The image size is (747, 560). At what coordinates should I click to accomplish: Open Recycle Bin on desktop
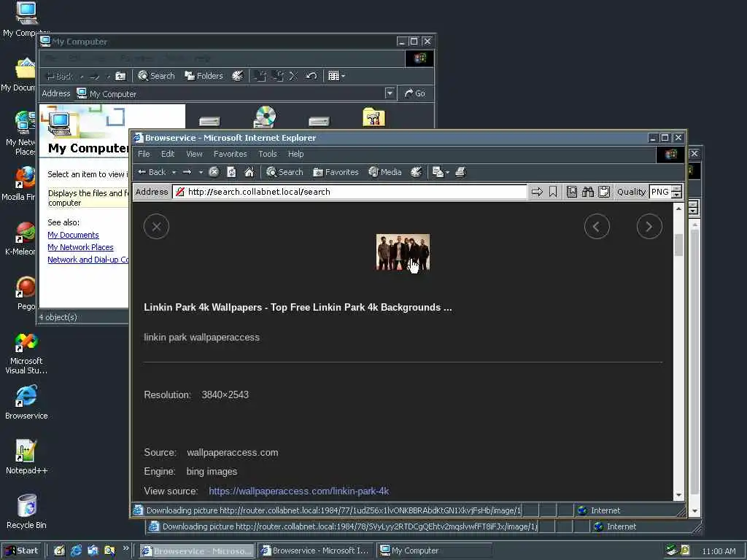[27, 511]
